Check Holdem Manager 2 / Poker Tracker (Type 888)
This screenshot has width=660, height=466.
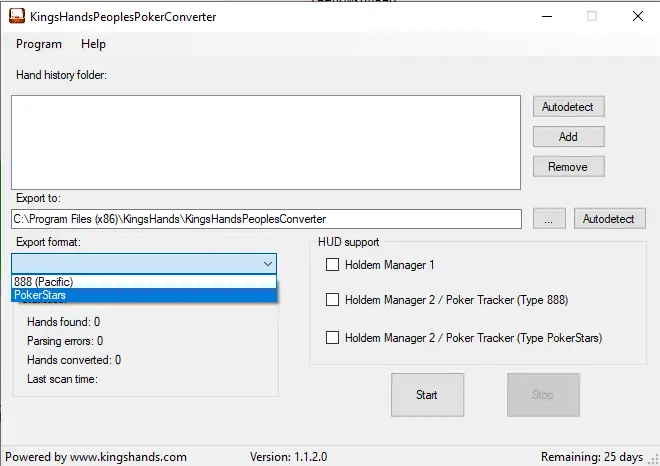pyautogui.click(x=333, y=300)
